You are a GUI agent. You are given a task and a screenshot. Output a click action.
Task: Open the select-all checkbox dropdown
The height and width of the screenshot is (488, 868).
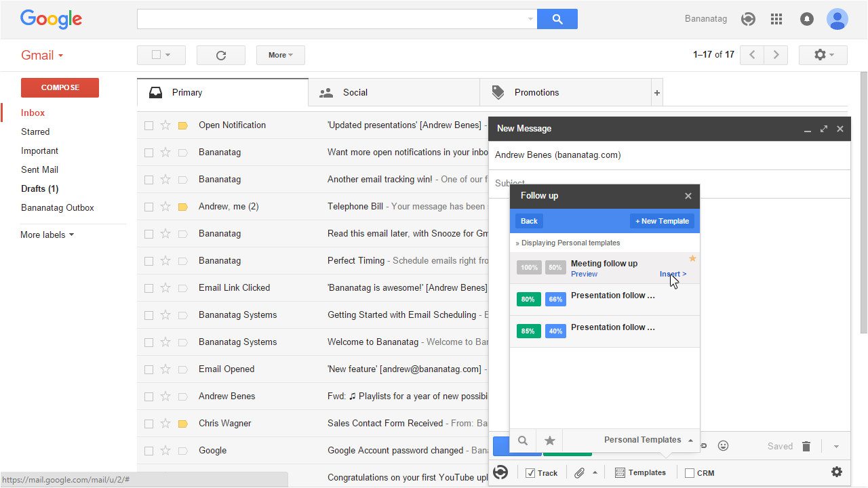[161, 55]
